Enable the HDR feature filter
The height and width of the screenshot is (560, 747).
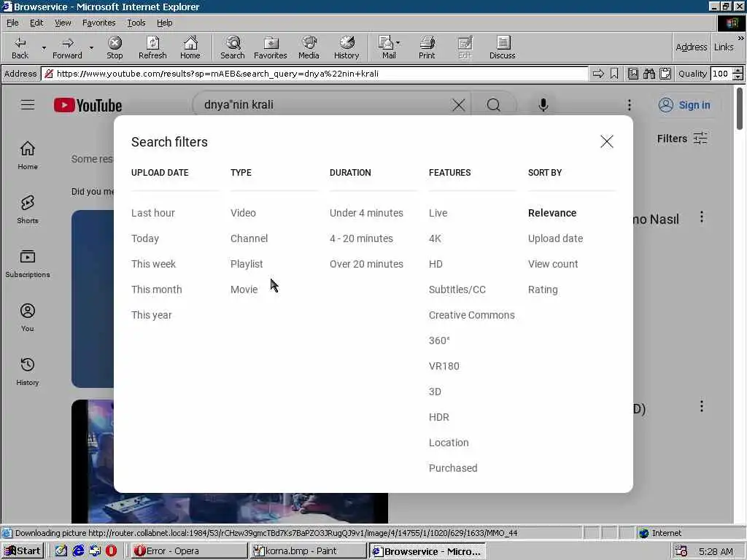pos(438,417)
